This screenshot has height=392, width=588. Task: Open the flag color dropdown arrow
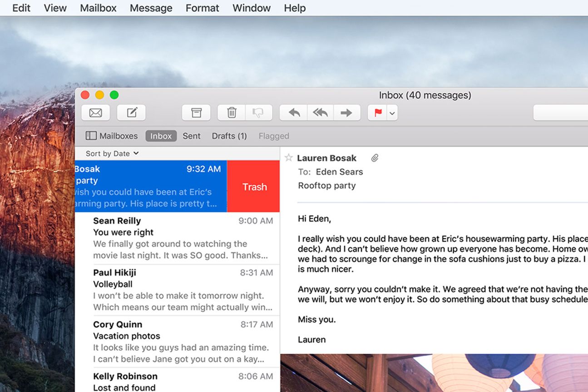(x=392, y=113)
